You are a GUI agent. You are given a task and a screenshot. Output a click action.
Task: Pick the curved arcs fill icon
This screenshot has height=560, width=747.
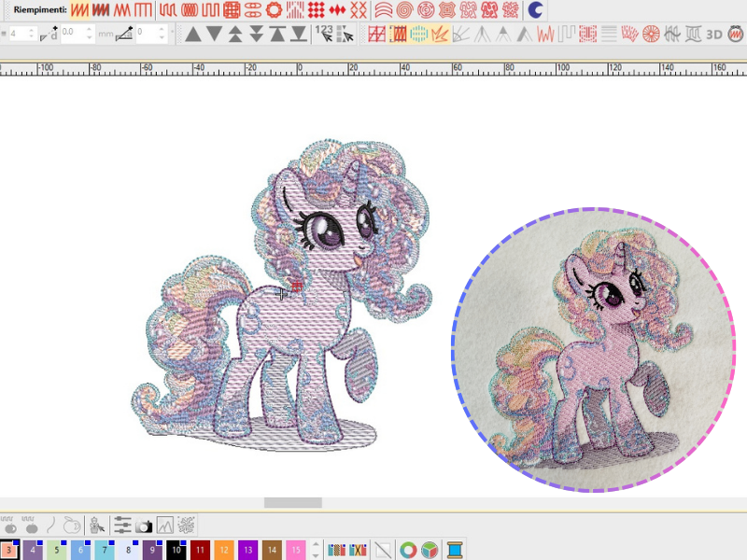tap(384, 9)
